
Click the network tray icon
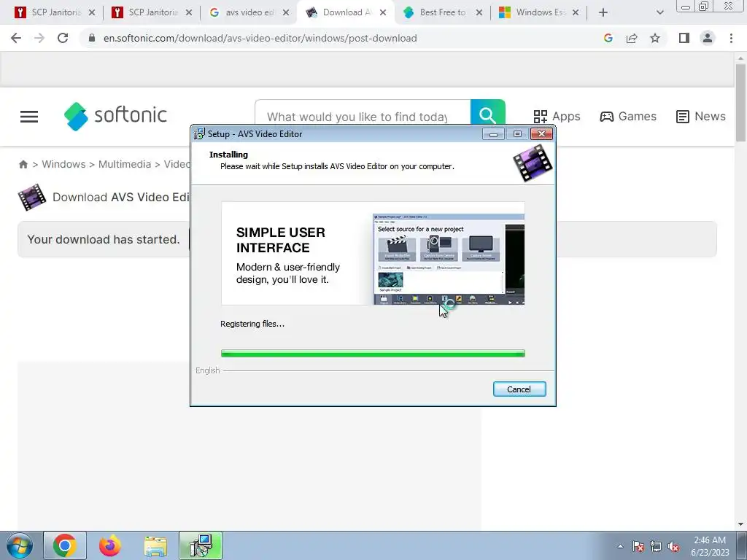[656, 547]
